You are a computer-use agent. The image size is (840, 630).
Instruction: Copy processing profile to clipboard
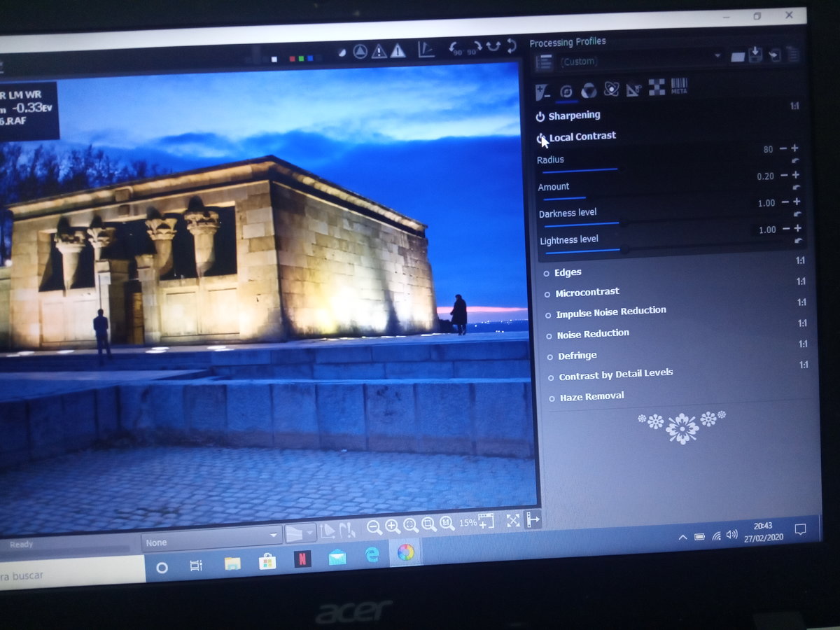point(774,54)
